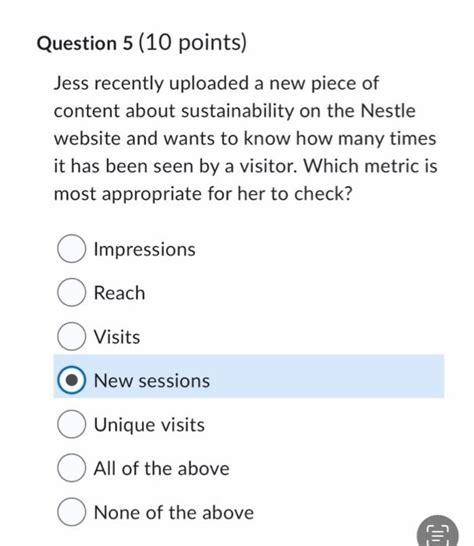The height and width of the screenshot is (546, 474).
Task: Choose the Visits radio option
Action: point(71,336)
